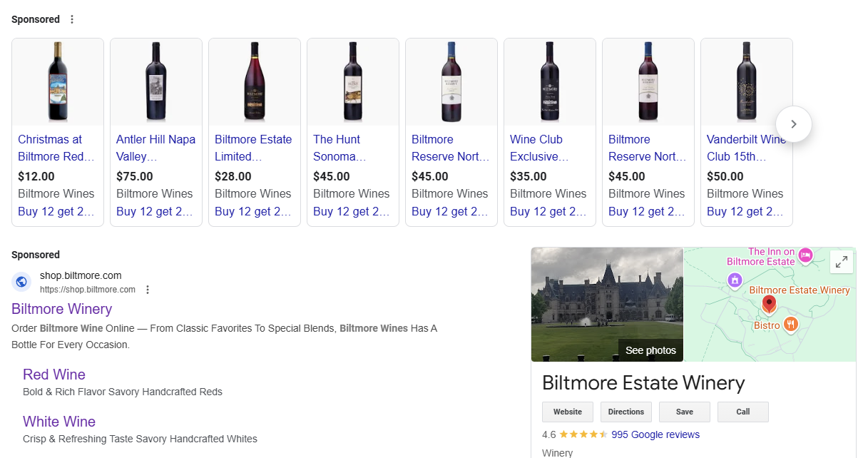Click the $50.00 price text
The image size is (868, 458).
(x=725, y=176)
